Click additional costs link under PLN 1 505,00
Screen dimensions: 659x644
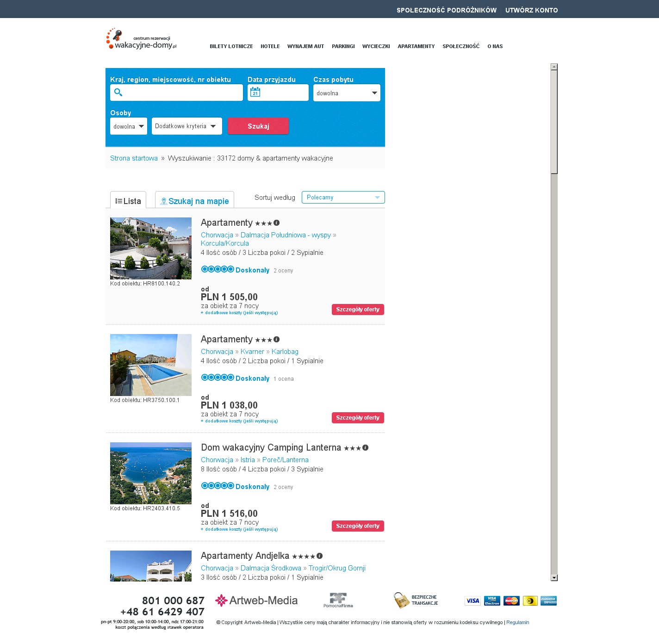(239, 313)
